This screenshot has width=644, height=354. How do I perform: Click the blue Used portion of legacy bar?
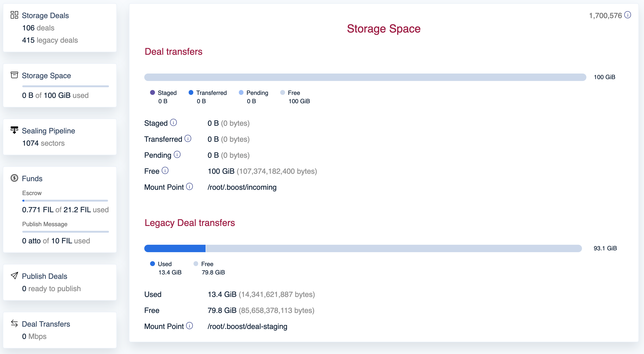[x=175, y=248]
